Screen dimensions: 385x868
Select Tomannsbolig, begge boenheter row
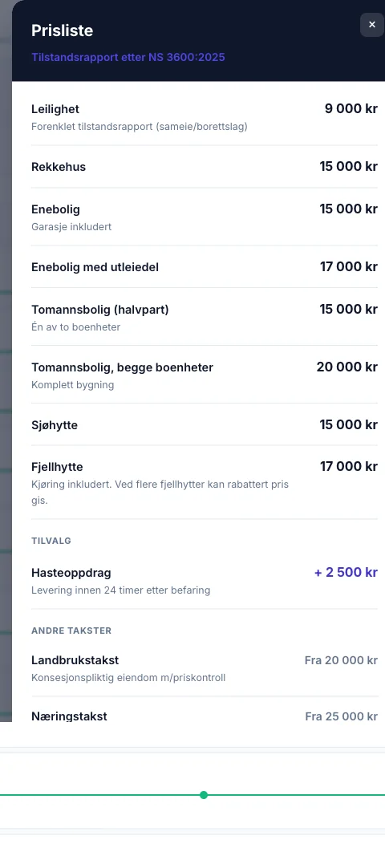point(204,375)
